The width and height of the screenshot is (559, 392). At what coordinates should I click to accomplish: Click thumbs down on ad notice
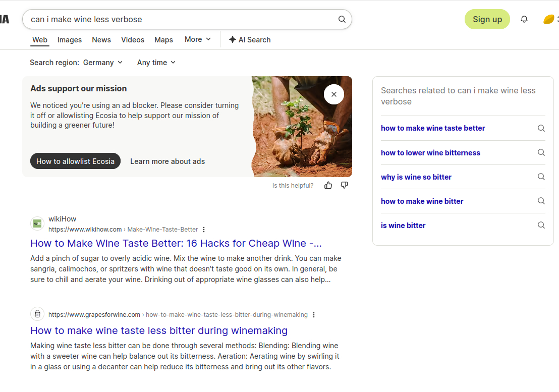(345, 185)
